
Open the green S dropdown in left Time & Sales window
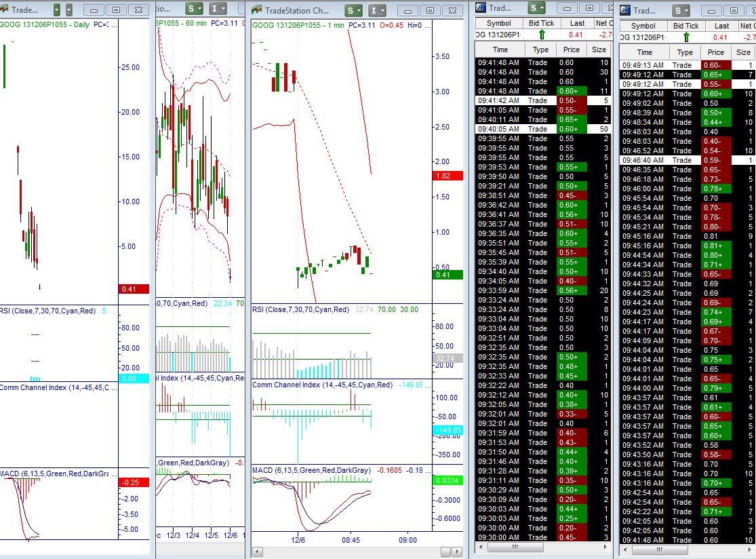[536, 7]
